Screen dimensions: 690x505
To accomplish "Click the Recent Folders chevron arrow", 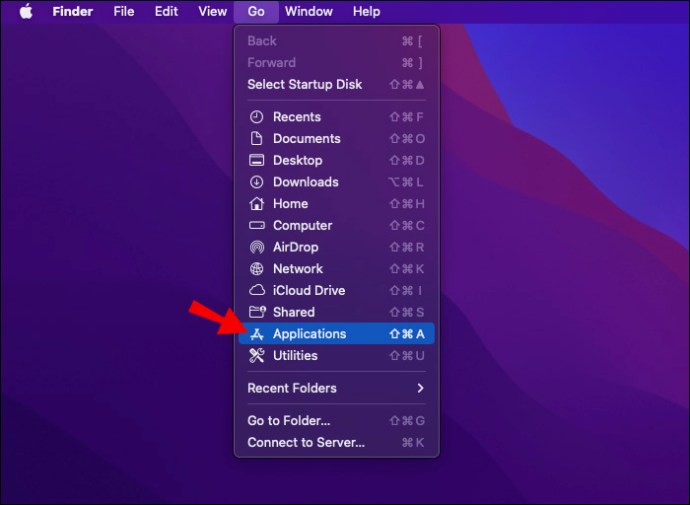I will 421,388.
